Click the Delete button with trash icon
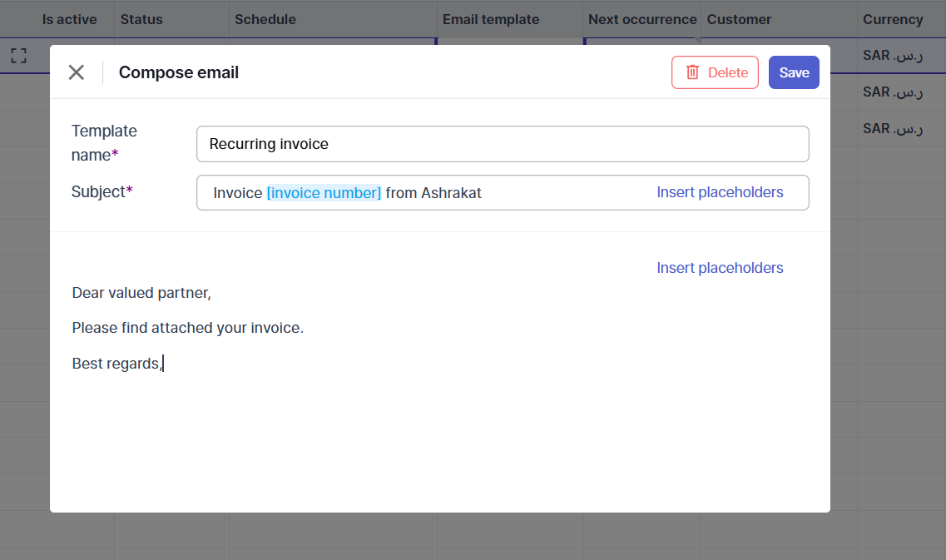The image size is (946, 560). coord(715,72)
